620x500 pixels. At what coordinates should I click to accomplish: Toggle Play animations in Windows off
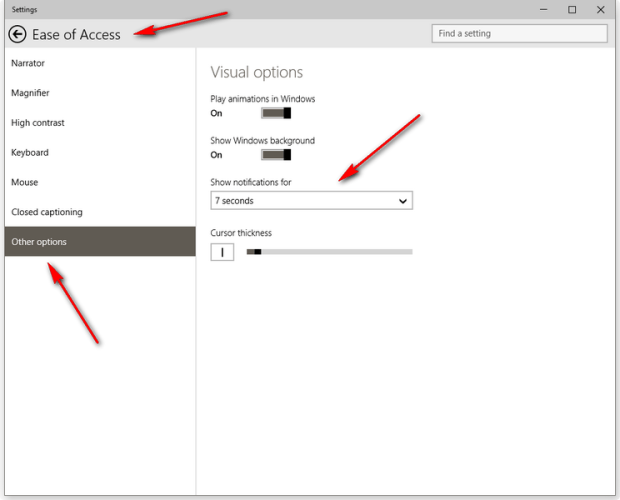[x=276, y=113]
